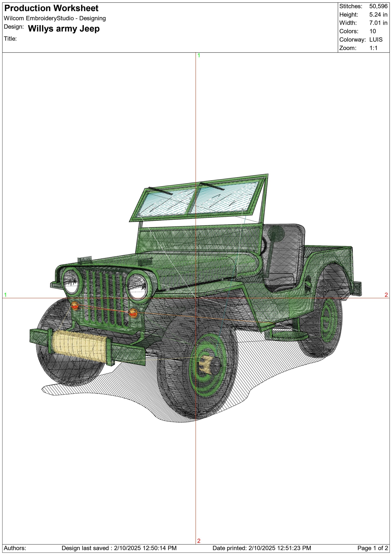The width and height of the screenshot is (392, 555).
Task: Click the 'Colors:' label
Action: pyautogui.click(x=349, y=31)
